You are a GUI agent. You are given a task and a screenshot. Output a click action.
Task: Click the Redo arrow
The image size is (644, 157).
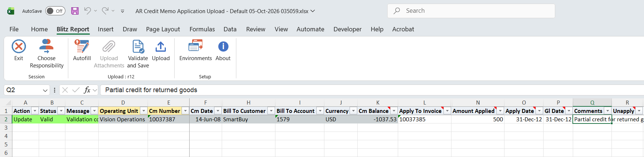(x=105, y=11)
